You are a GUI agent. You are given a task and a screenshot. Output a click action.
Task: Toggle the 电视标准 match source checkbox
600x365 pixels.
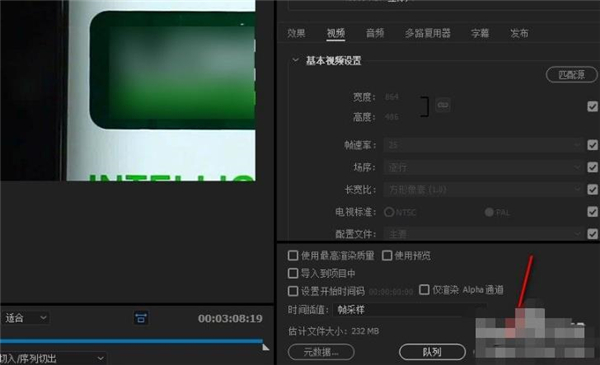coord(592,212)
